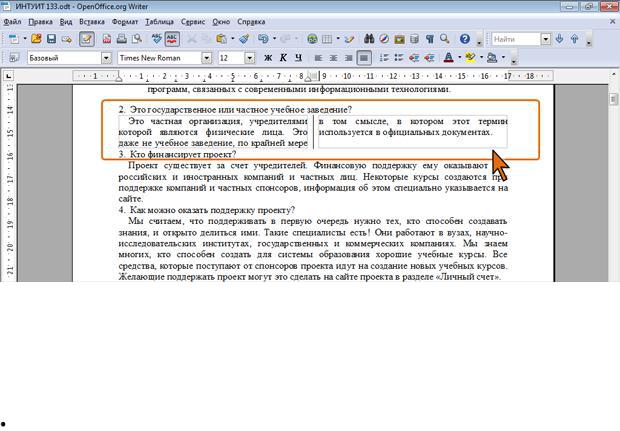Toggle underline Ч formatting

tap(299, 58)
